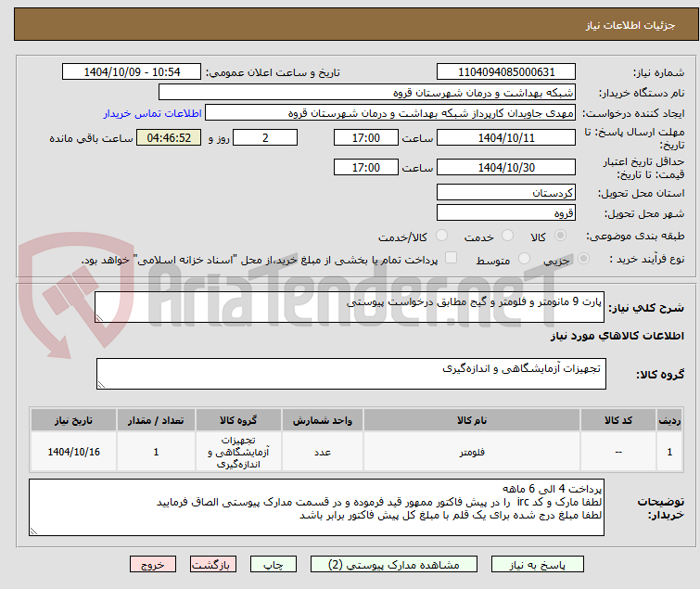This screenshot has height=589, width=700.
Task: Click the واحد شمارش column header
Action: tap(323, 420)
